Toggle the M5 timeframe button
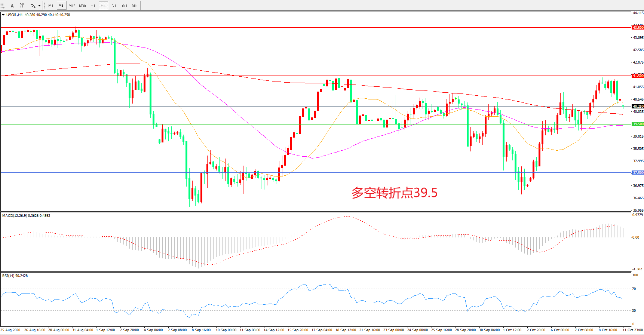Image resolution: width=644 pixels, height=335 pixels. 61,6
